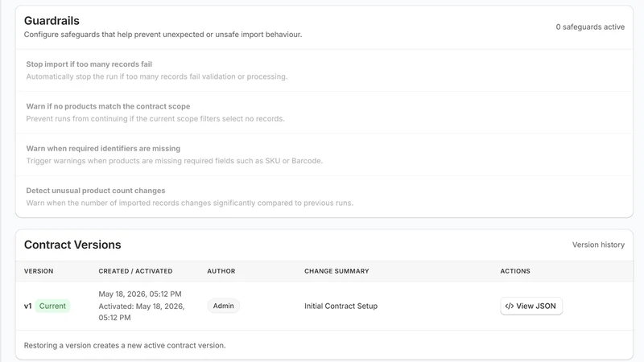Click the v1 version label
Viewport: 644px width, 362px height.
[x=28, y=306]
